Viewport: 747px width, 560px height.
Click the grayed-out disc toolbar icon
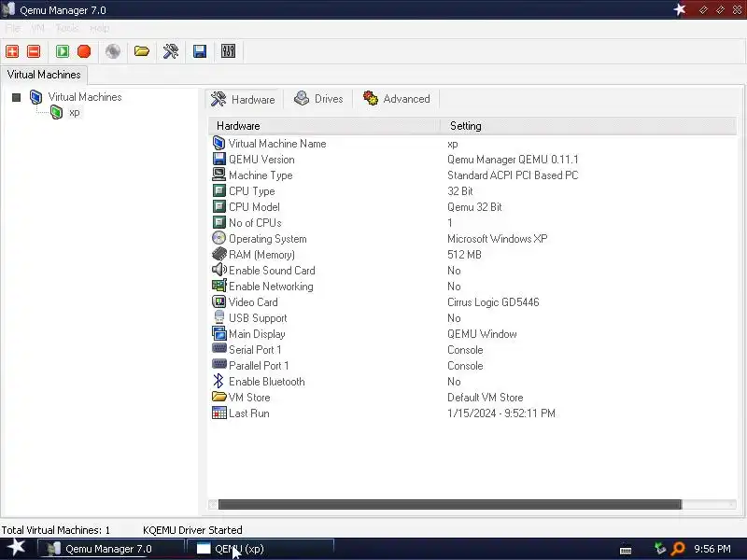113,51
